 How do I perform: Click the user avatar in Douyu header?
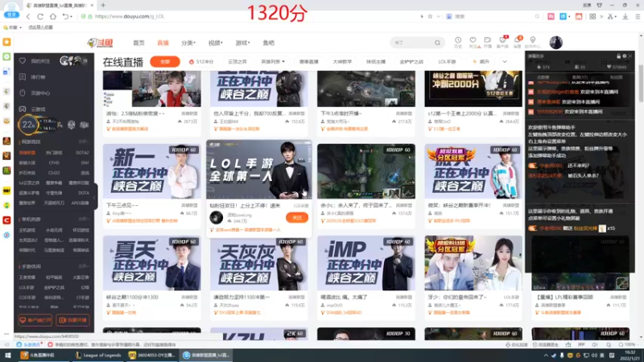point(555,43)
